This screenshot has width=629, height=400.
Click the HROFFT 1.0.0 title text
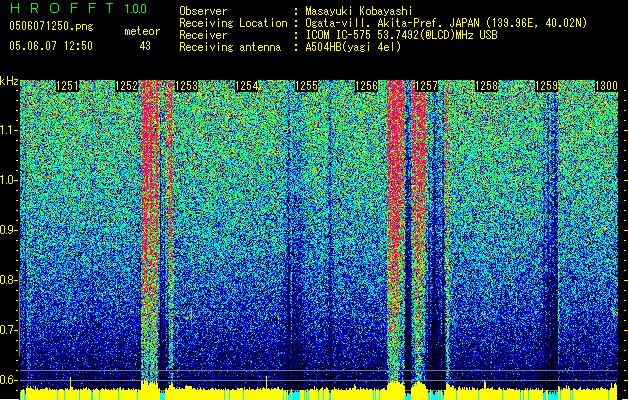coord(78,8)
